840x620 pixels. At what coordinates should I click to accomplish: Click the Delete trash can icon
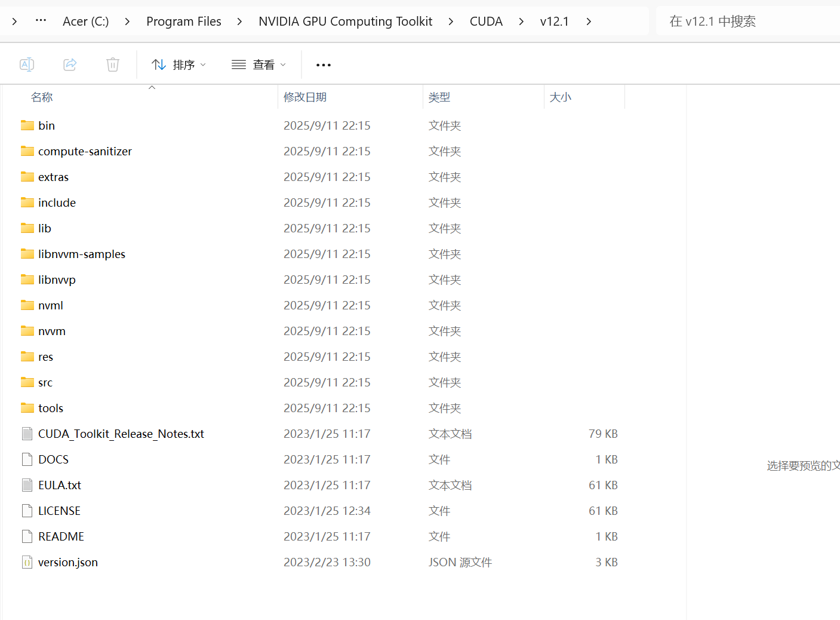(113, 65)
